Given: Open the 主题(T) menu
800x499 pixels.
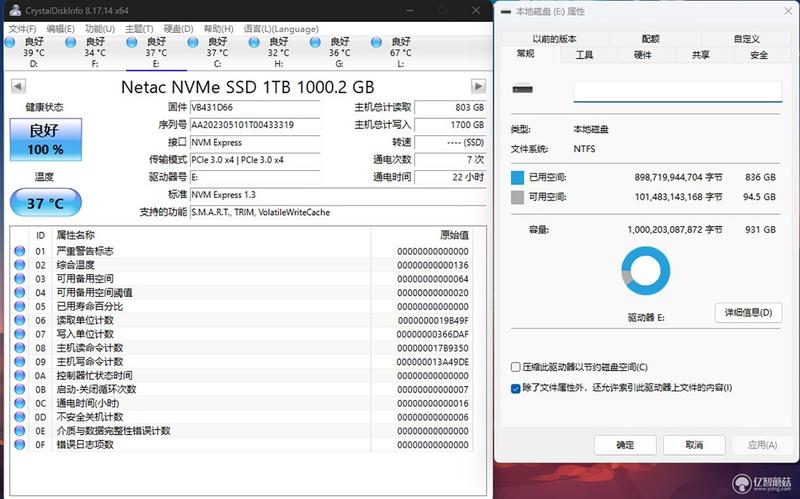Looking at the screenshot, I should (139, 29).
